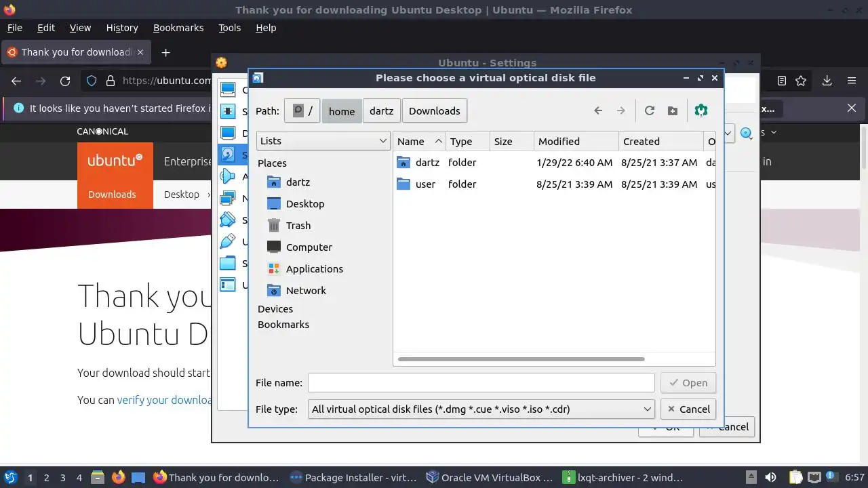
Task: Sort files by the Name column
Action: (419, 141)
